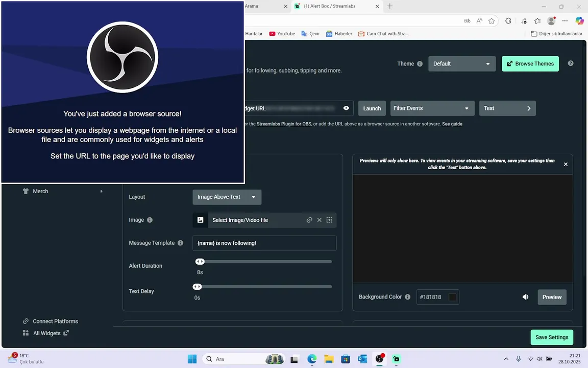Expand the Test menu
This screenshot has height=368, width=588.
507,108
